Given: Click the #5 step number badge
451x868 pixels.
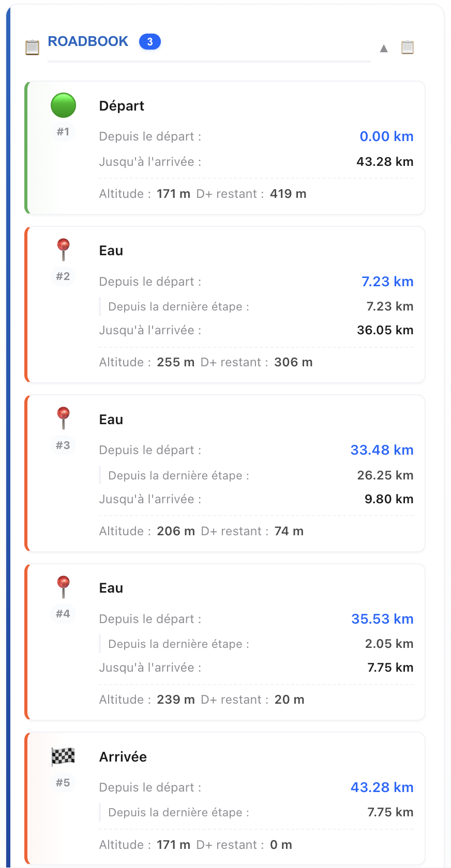Looking at the screenshot, I should coord(63,783).
